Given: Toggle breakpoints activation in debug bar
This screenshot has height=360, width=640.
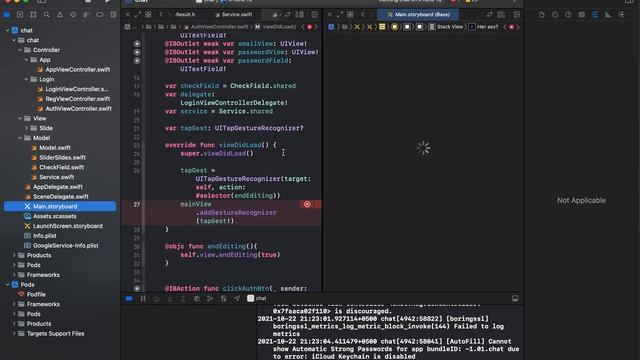Looking at the screenshot, I should (129, 299).
